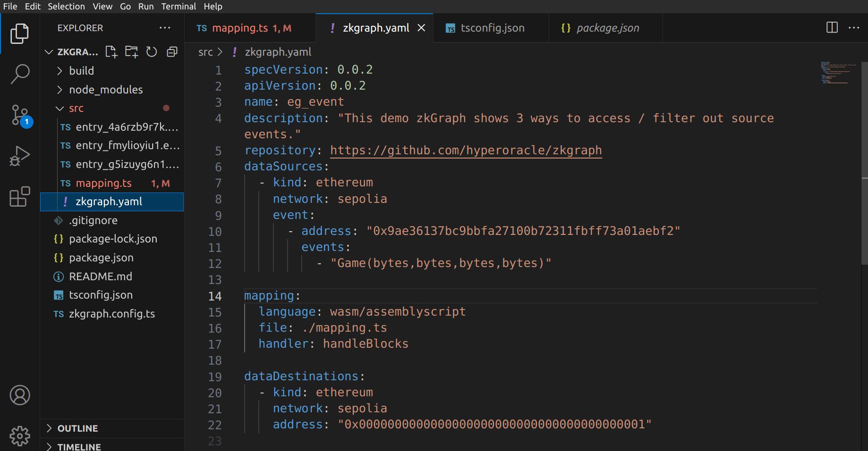Collapse all folders in explorer
868x451 pixels.
pyautogui.click(x=172, y=52)
